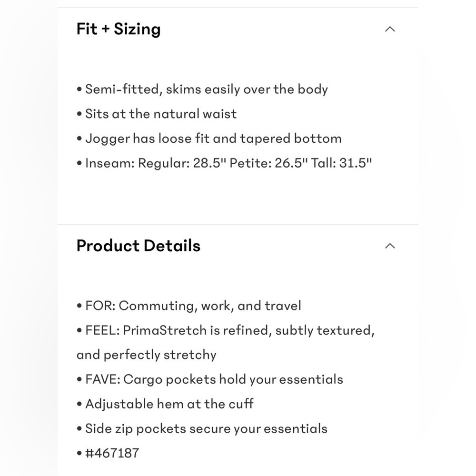Click the FEEL: PrimaStretch description line

click(226, 330)
